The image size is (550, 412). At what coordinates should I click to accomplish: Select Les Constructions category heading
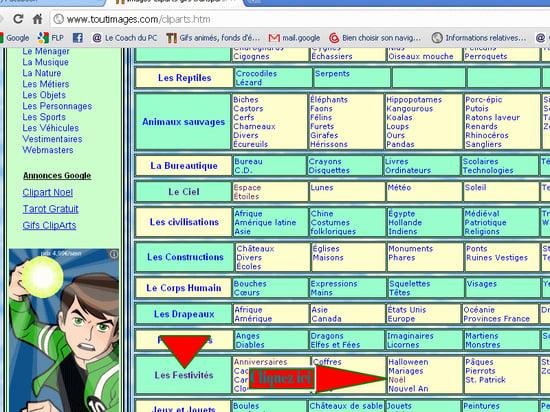(185, 257)
